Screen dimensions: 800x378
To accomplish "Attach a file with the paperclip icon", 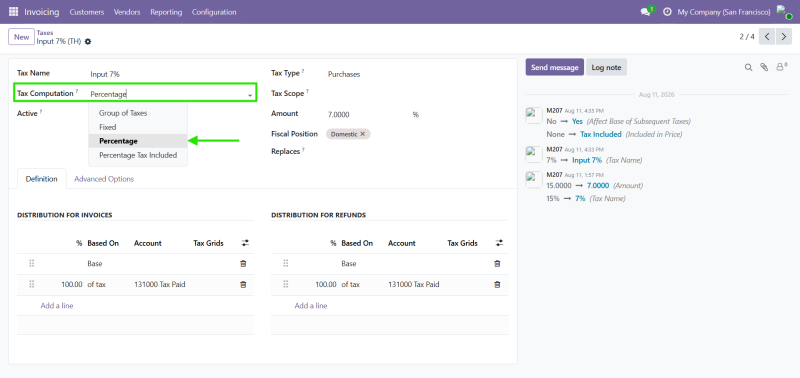I will (764, 67).
